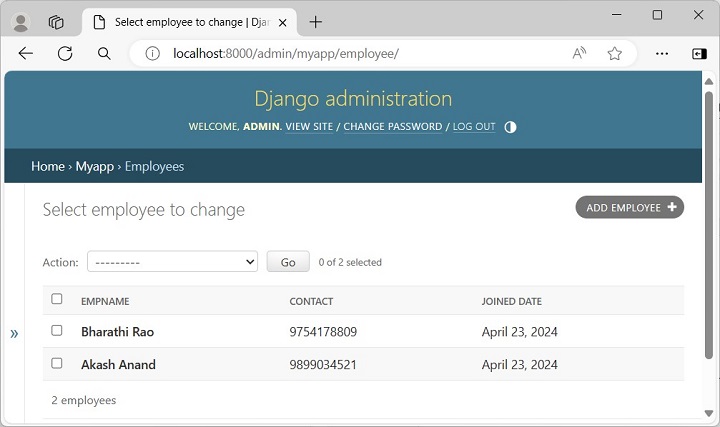Click the browser refresh icon
Viewport: 720px width, 427px height.
tap(65, 54)
